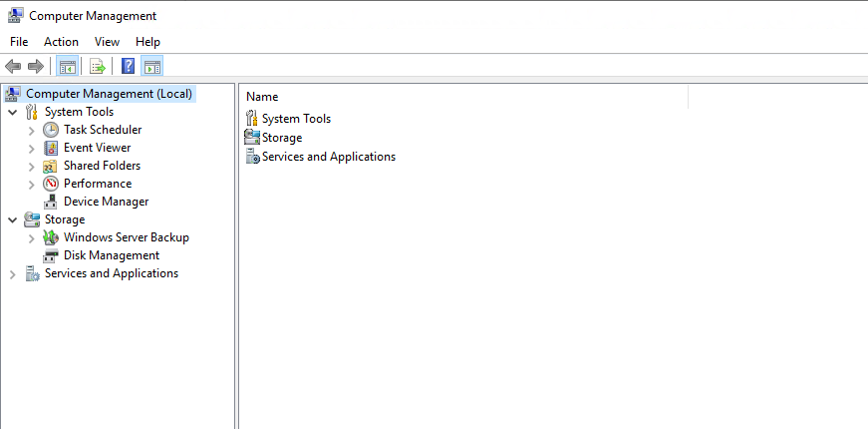Select Computer Management (Local) root label
Viewport: 868px width, 429px height.
tap(109, 94)
